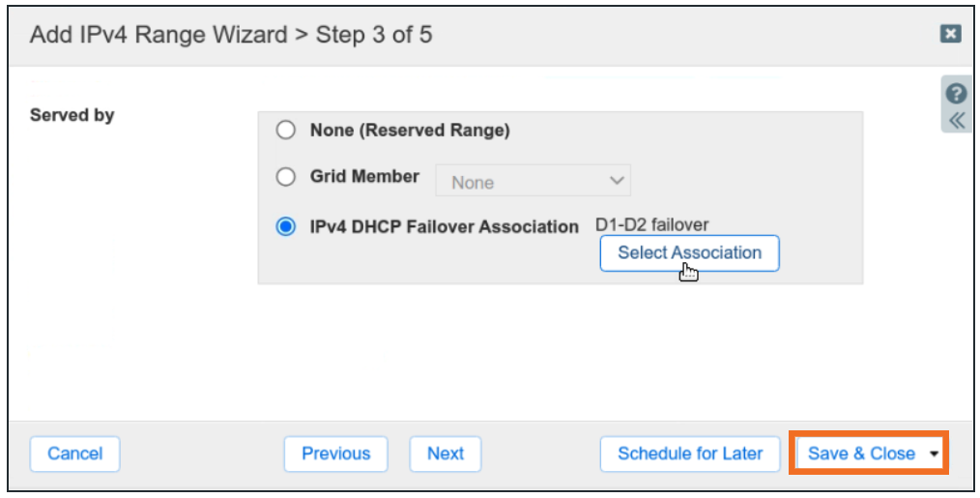Click the wizard title 'Step 3 of 5'

click(x=374, y=36)
